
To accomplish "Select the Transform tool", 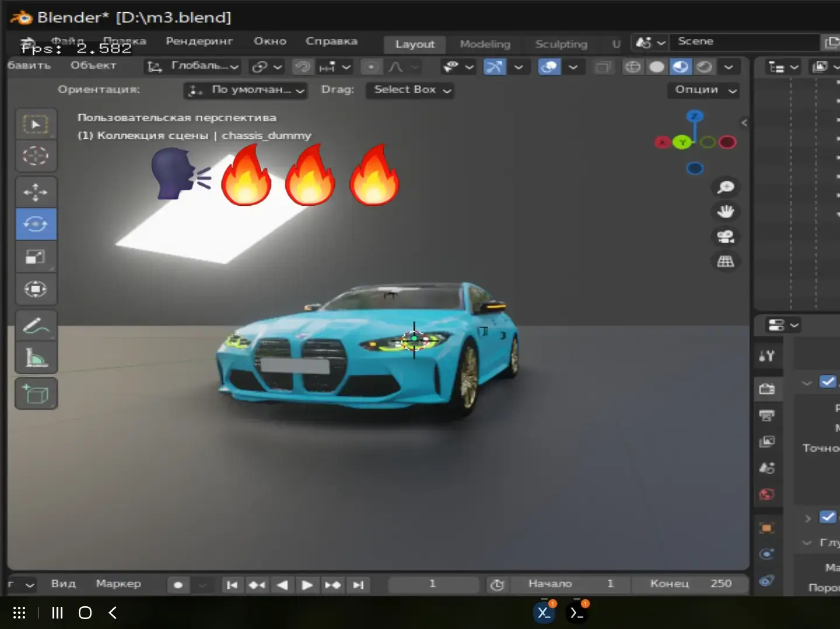I will 36,289.
